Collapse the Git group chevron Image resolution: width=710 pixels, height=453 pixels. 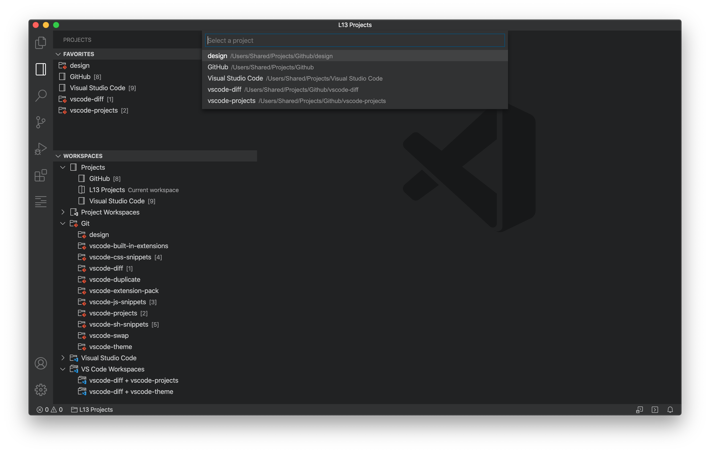(x=63, y=223)
